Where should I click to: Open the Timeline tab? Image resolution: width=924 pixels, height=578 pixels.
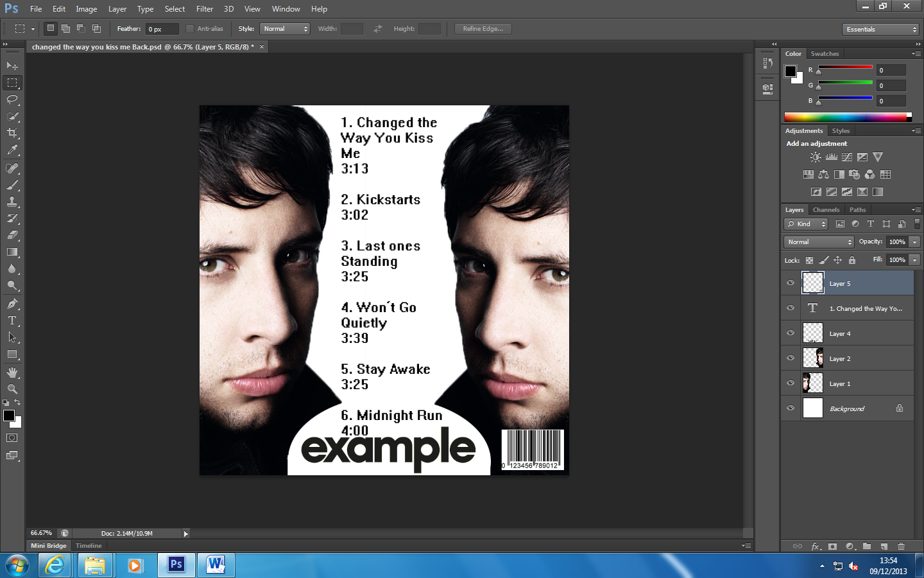point(89,546)
